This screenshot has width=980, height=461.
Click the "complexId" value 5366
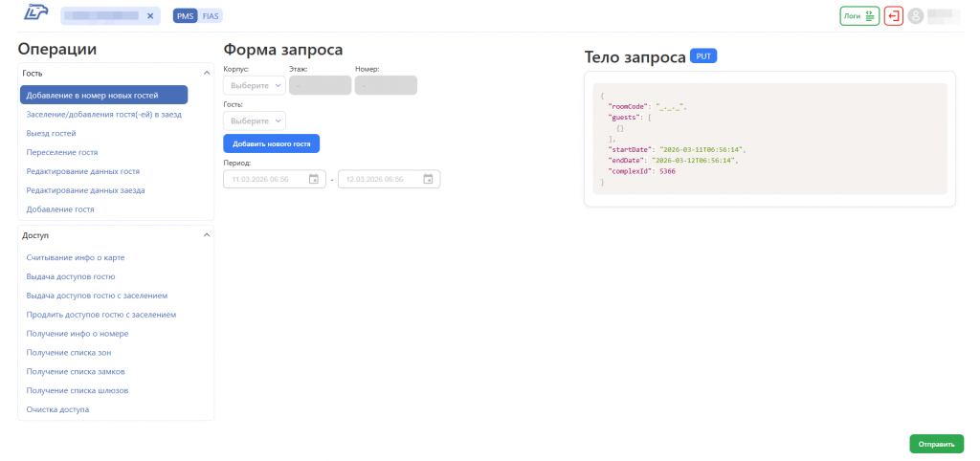[667, 171]
